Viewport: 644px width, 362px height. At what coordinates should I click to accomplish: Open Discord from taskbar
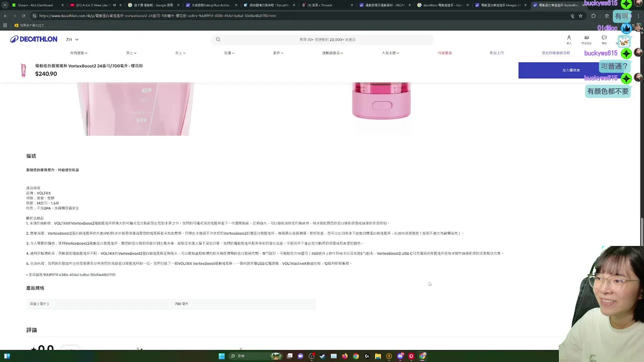400,356
